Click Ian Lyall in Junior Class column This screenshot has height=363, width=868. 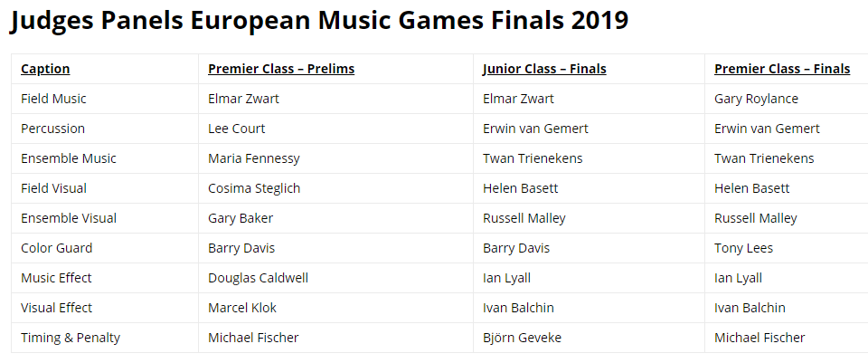(x=506, y=278)
